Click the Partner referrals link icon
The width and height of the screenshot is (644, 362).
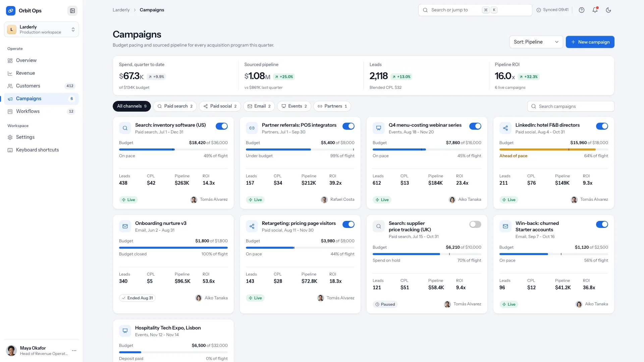[252, 128]
